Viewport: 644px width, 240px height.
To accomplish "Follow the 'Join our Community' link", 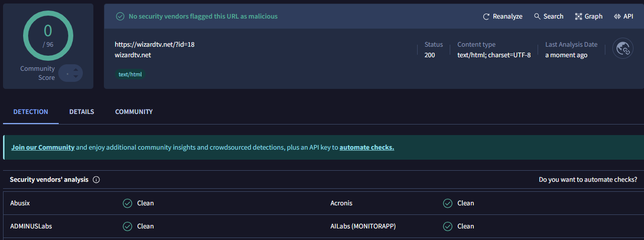I will tap(43, 148).
